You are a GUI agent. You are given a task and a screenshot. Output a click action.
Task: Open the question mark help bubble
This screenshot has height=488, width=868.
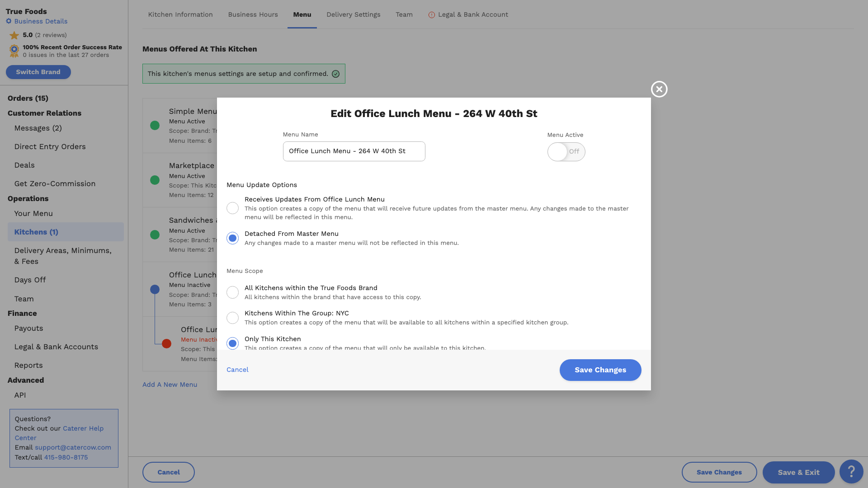coord(851,472)
